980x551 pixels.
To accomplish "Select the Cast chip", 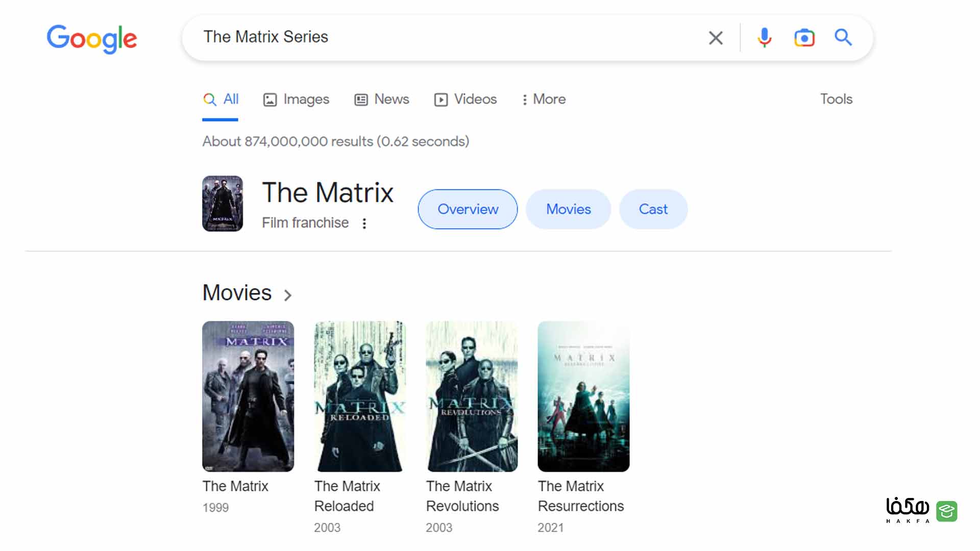I will click(x=653, y=209).
